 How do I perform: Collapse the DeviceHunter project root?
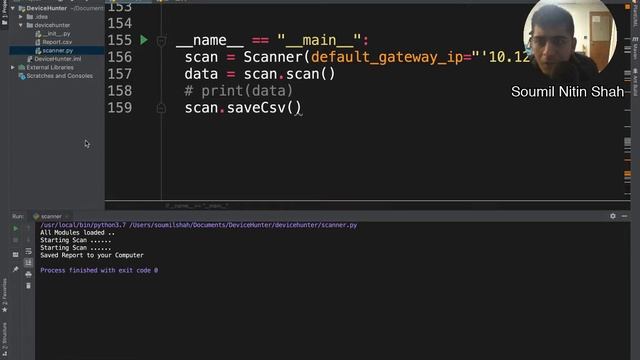click(13, 8)
